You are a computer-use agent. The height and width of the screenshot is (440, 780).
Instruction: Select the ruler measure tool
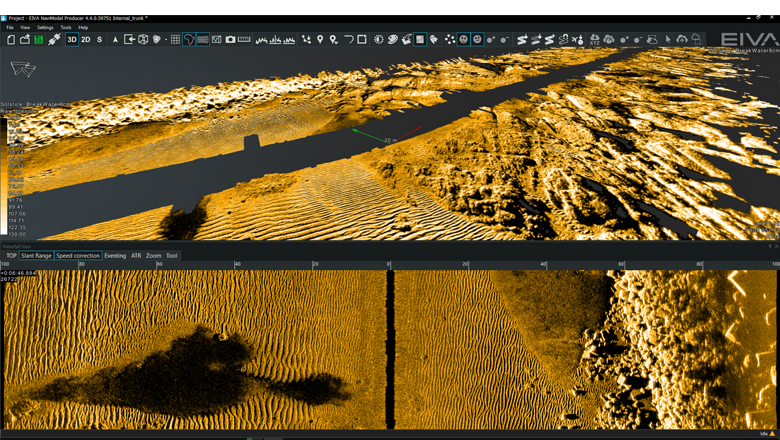click(x=244, y=40)
